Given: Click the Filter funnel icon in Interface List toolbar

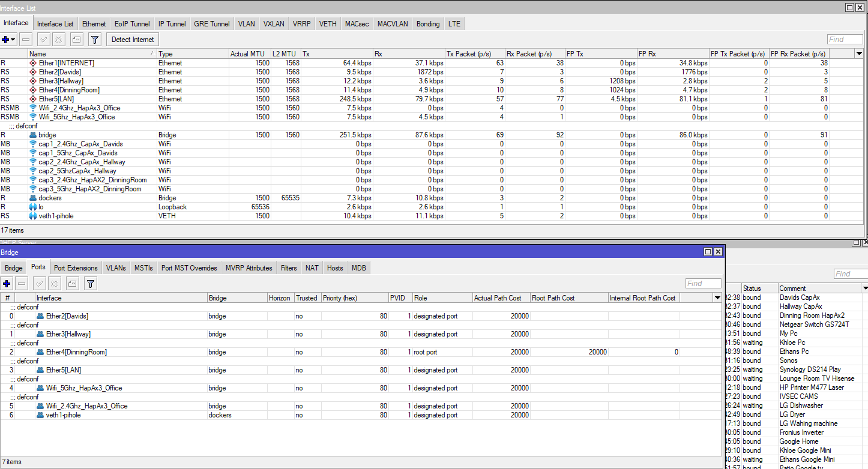Looking at the screenshot, I should point(94,40).
